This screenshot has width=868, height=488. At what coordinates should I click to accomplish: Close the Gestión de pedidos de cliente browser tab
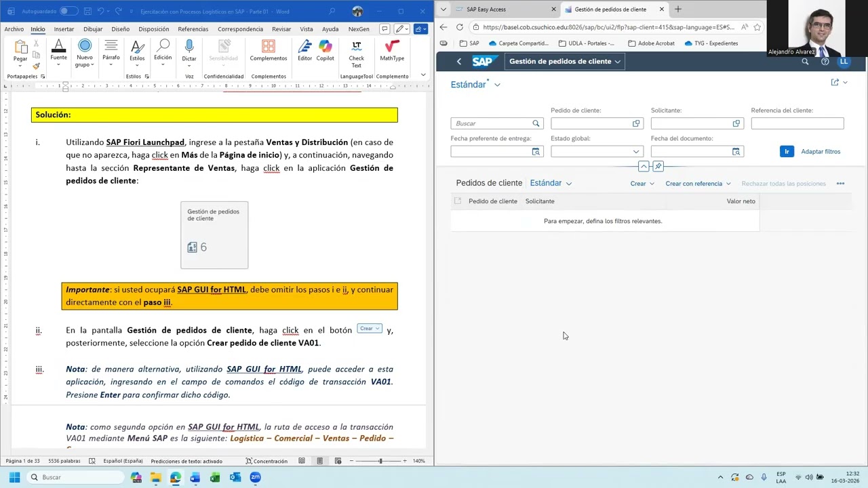pyautogui.click(x=662, y=9)
